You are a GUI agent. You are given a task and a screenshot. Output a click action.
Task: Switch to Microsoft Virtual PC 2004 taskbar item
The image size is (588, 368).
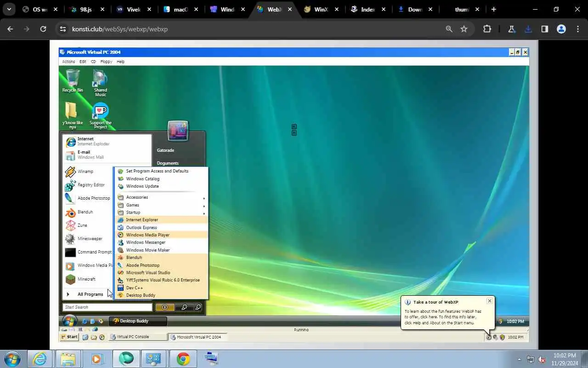coord(198,337)
